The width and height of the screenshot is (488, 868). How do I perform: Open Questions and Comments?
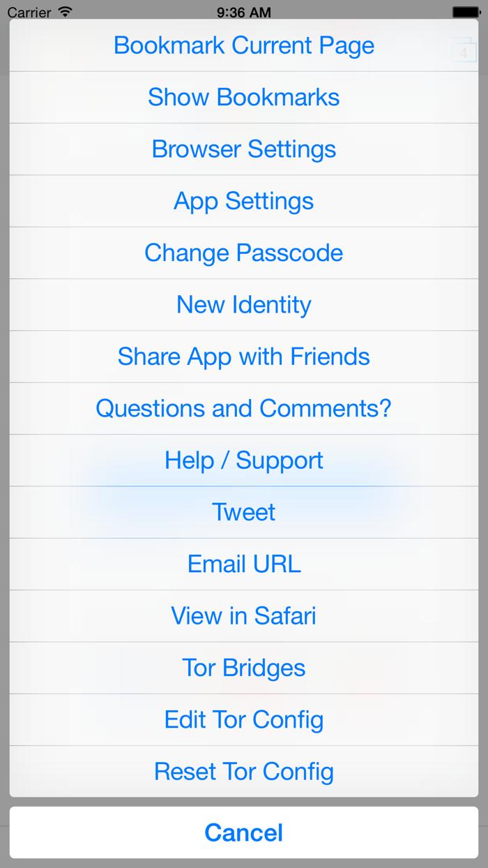[244, 408]
